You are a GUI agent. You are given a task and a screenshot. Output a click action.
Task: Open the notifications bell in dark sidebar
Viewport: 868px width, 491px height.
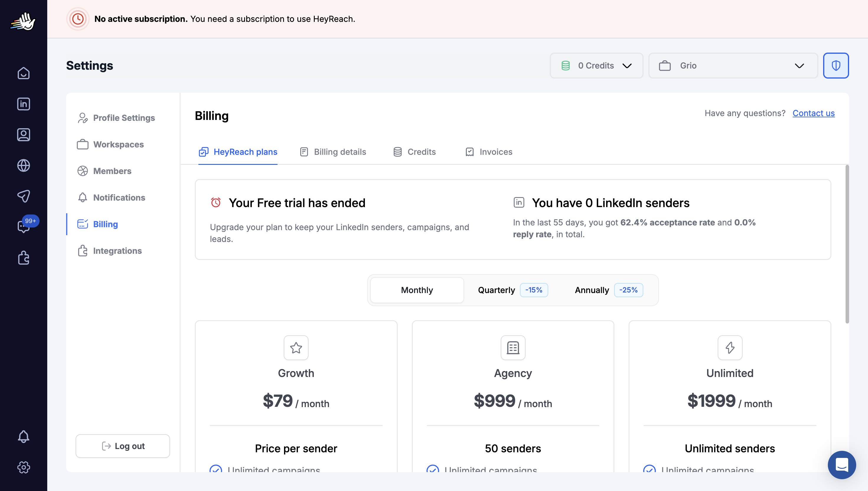23,437
